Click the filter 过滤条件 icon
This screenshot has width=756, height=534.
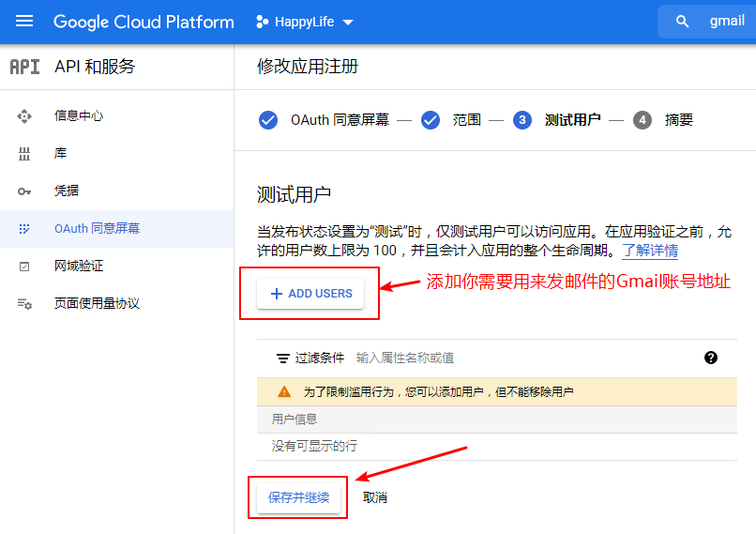(281, 359)
